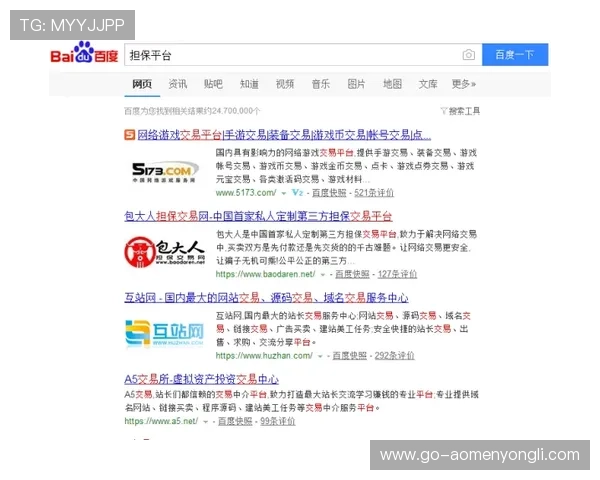600x480 pixels.
Task: Open the www.5173.com URL link
Action: coord(246,193)
